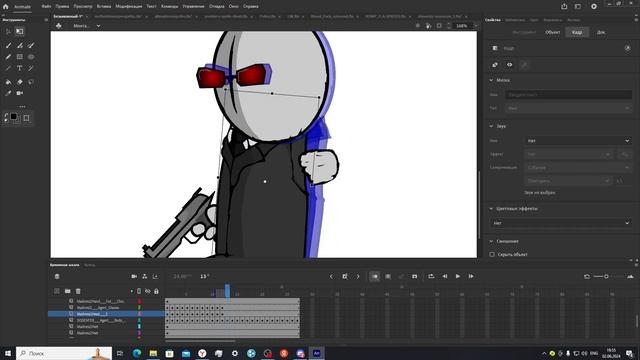Select the Free Transform tool in Tools panel

[20, 31]
